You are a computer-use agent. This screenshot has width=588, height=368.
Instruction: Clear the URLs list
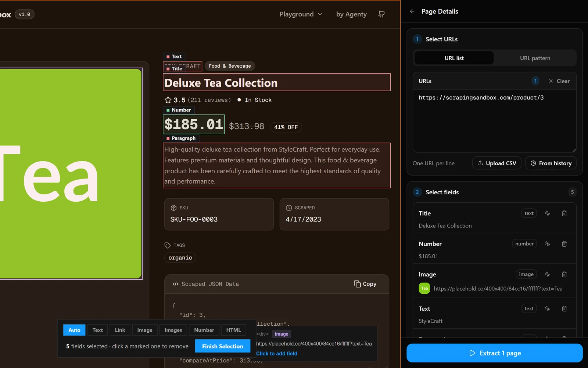coord(559,81)
